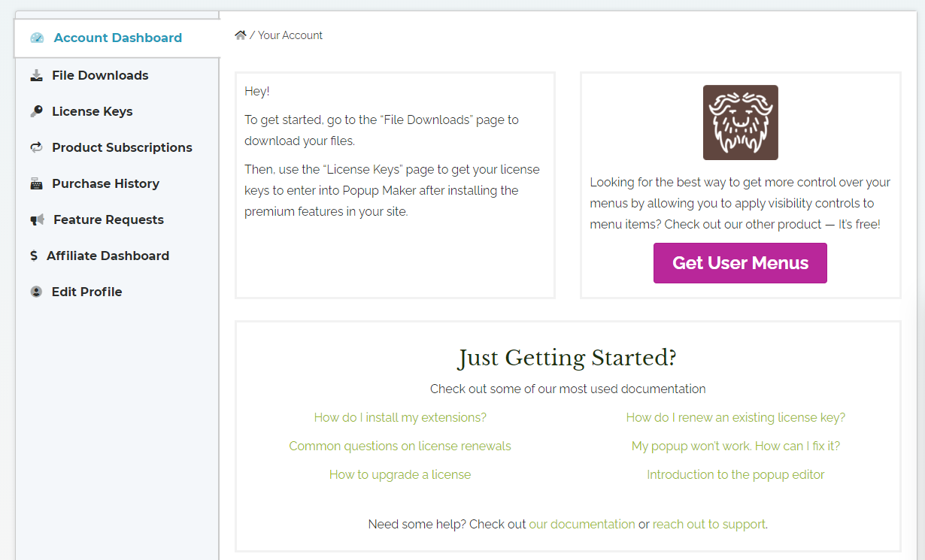Open 'Common questions on license renewals' link
This screenshot has width=925, height=560.
tap(400, 446)
